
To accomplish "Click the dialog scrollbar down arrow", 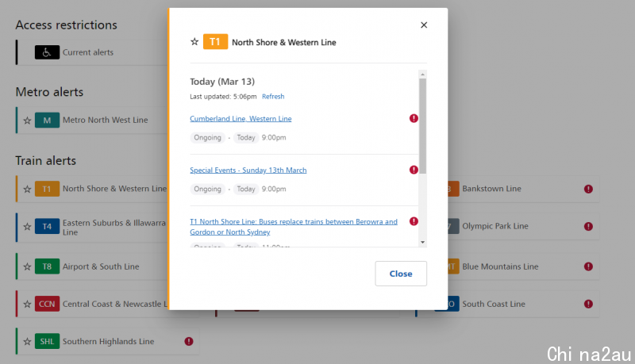I will [422, 242].
